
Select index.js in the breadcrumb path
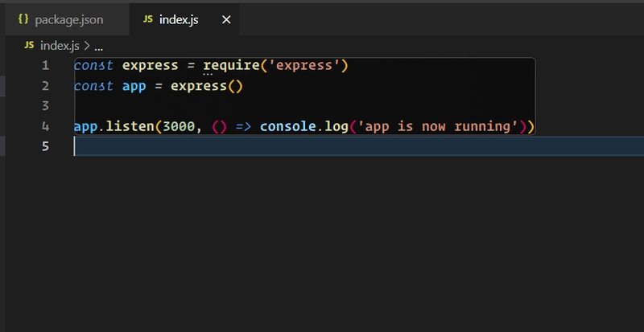60,46
